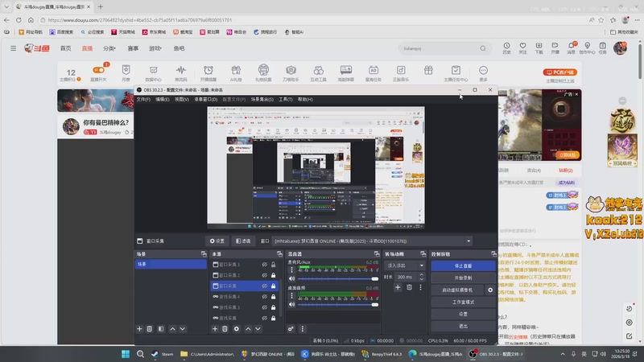
Task: Open the OBS Tools menu
Action: (x=286, y=99)
